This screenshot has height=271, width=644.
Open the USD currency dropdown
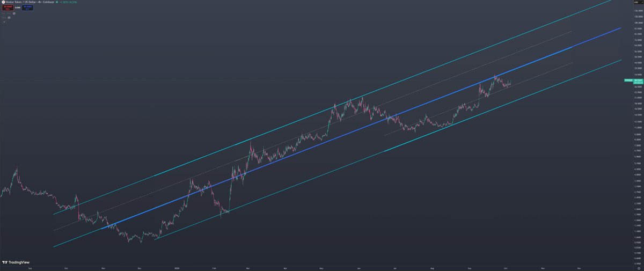[x=639, y=2]
